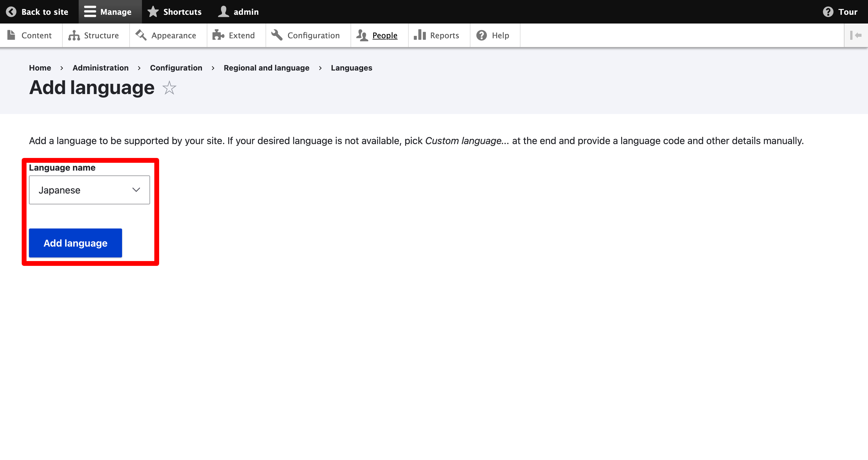Go to the Languages breadcrumb link

coord(351,68)
